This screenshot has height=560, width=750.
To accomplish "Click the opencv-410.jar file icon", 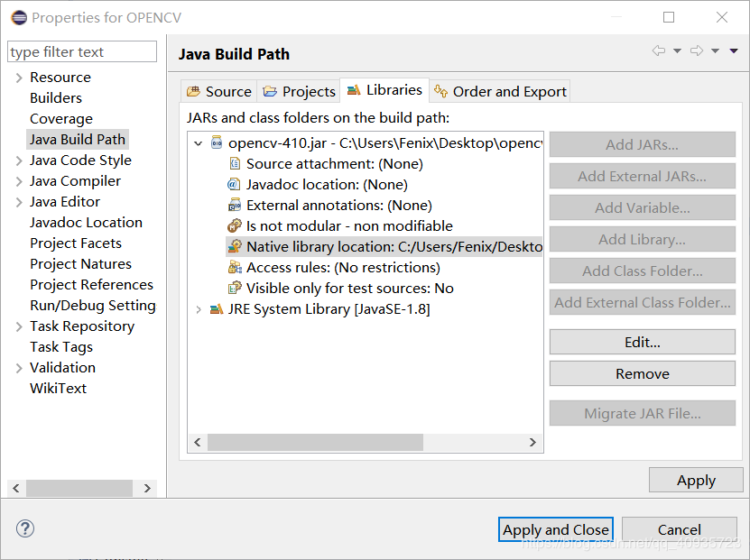I will click(x=217, y=142).
